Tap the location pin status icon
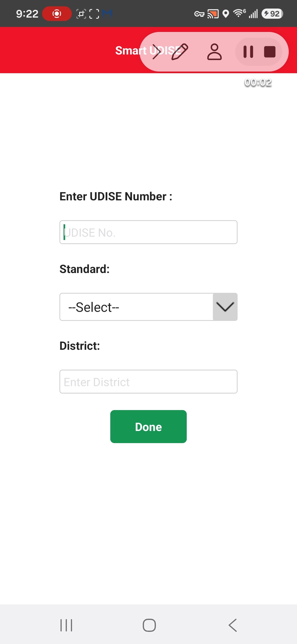The width and height of the screenshot is (297, 644). [226, 14]
